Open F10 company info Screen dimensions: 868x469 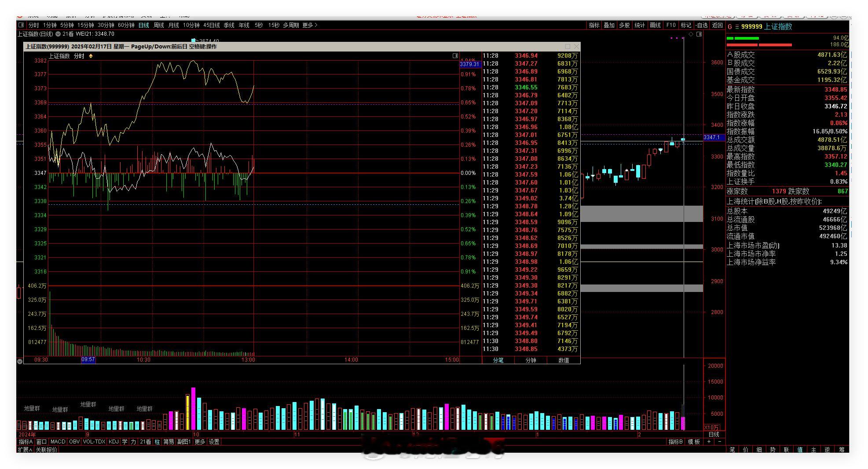(671, 25)
